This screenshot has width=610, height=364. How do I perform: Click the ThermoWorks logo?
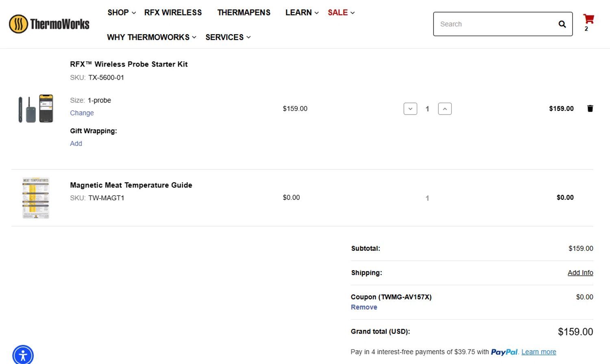tap(49, 24)
